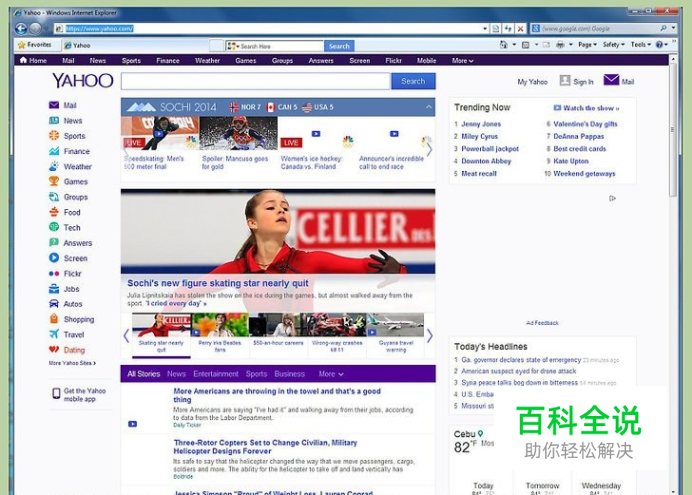
Task: Switch to the Entertainment stories tab
Action: [216, 374]
